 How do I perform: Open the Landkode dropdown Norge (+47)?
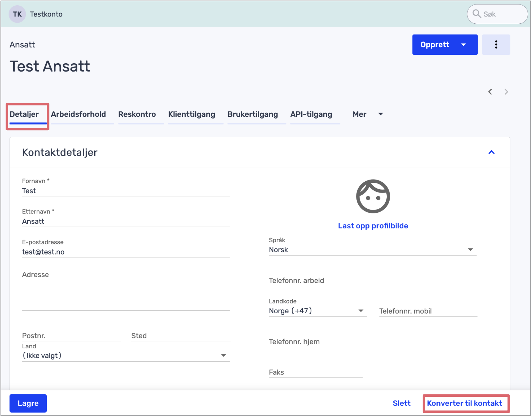318,311
